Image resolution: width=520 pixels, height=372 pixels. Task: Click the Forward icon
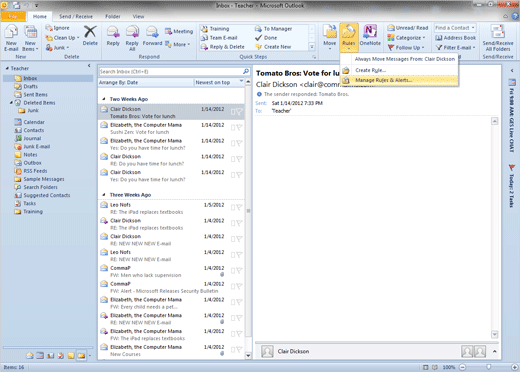point(152,32)
